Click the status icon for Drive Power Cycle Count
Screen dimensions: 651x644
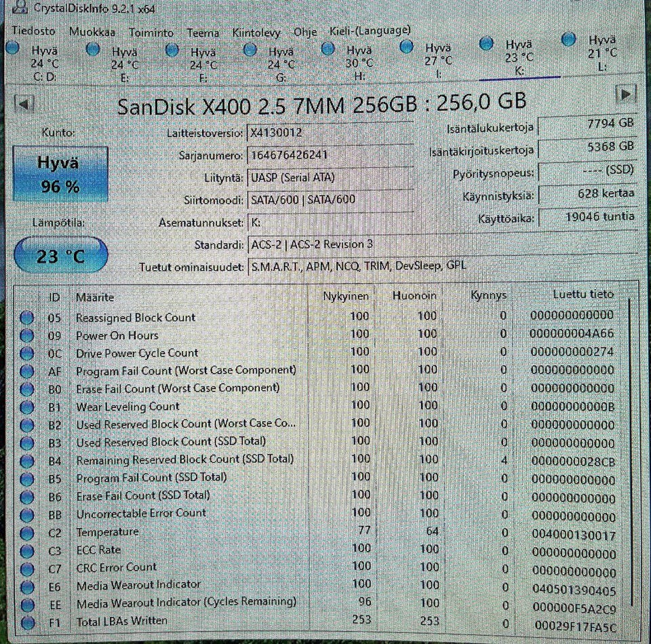pos(26,354)
